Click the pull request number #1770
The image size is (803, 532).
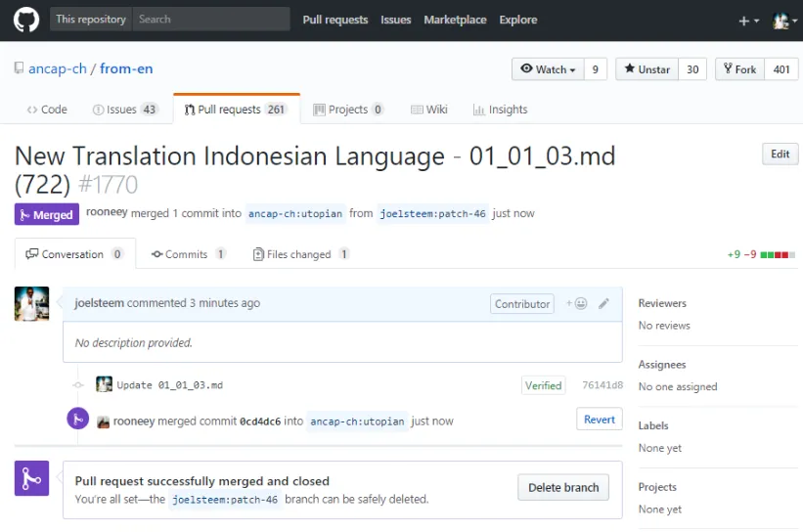(108, 184)
